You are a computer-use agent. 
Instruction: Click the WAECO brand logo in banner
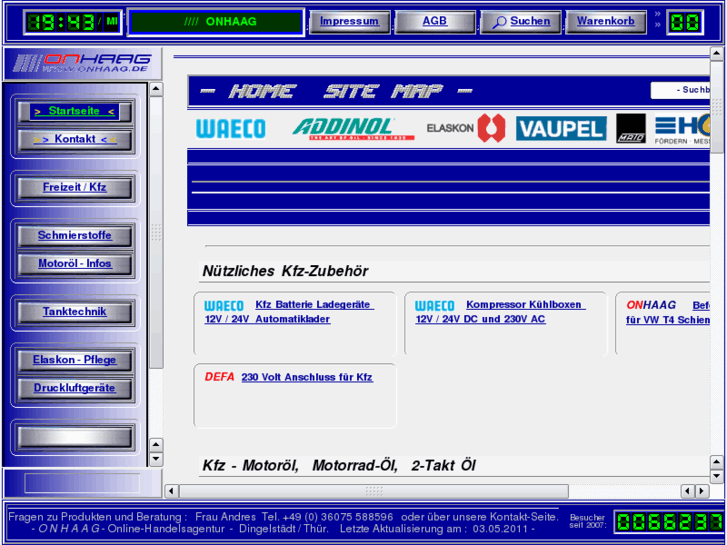click(x=230, y=129)
